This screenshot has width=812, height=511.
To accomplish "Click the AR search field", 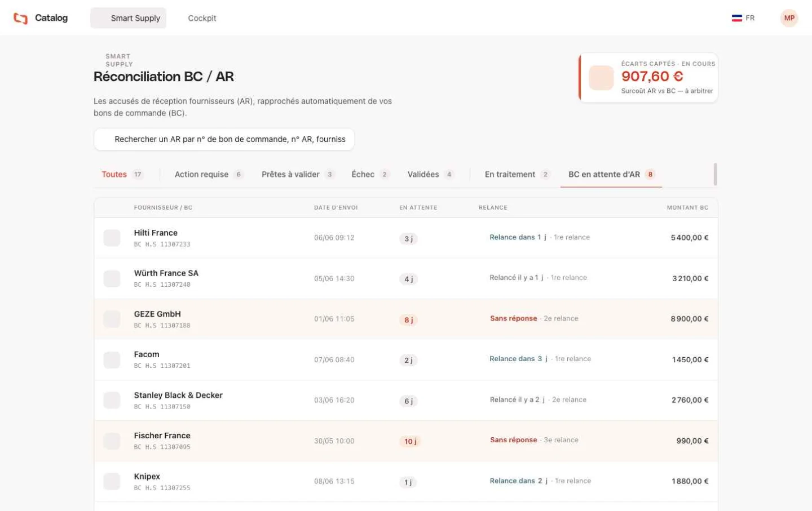I will coord(224,139).
